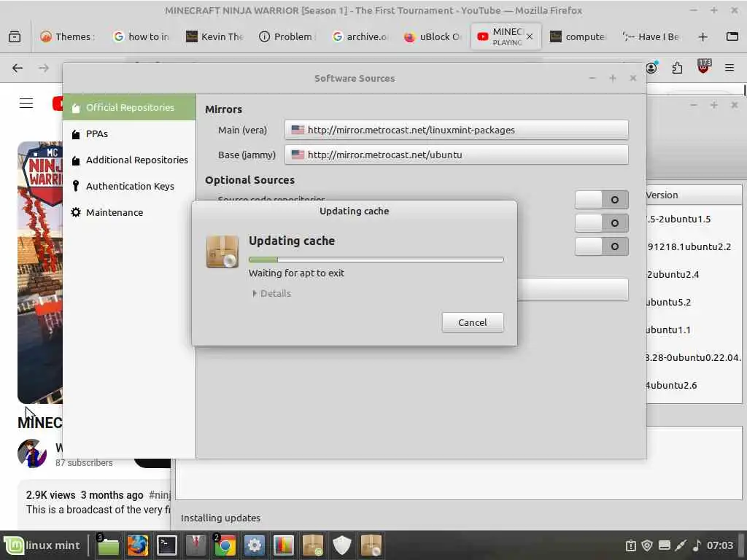Toggle the third Optional Sources switch
Viewport: 747px width, 560px height.
coord(601,246)
